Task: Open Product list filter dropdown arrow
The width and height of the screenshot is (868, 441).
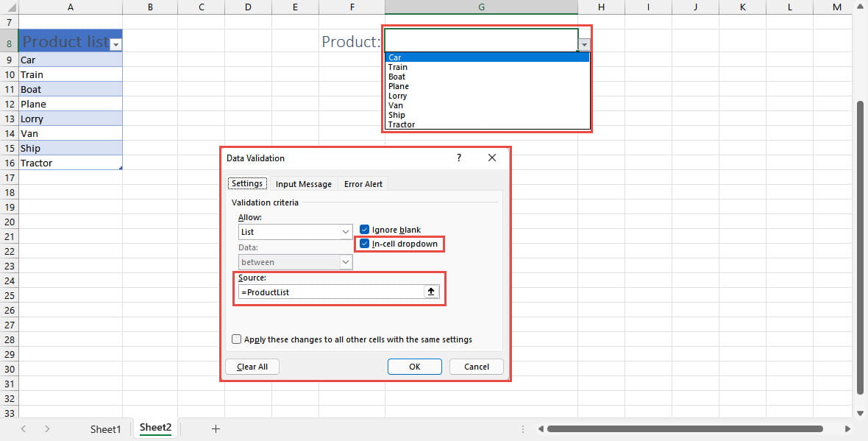Action: click(x=115, y=45)
